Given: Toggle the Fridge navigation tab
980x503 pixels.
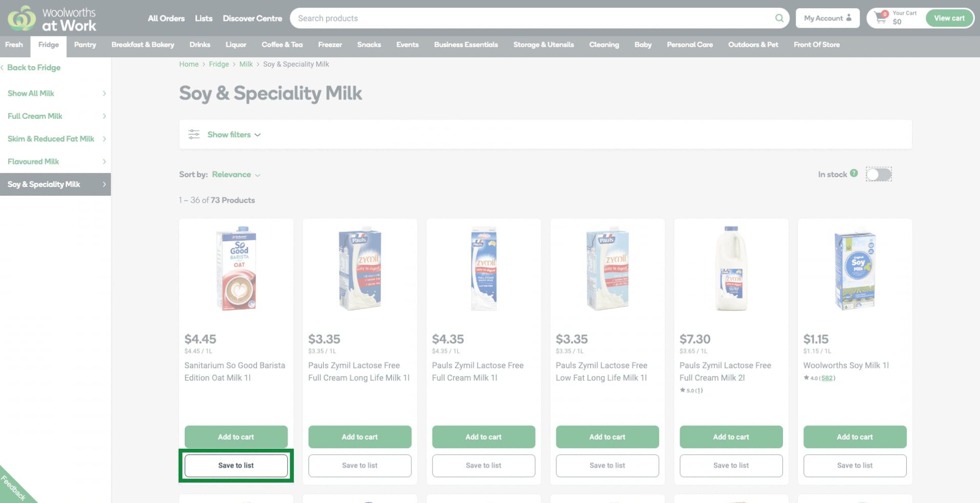Looking at the screenshot, I should (x=48, y=45).
